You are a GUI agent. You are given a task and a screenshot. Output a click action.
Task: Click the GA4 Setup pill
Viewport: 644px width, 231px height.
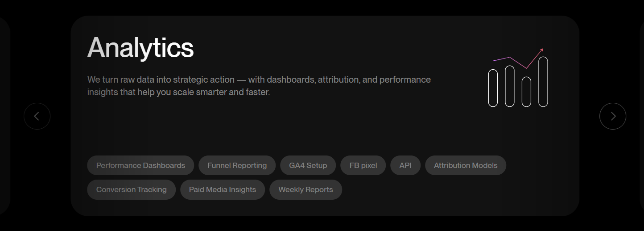308,165
